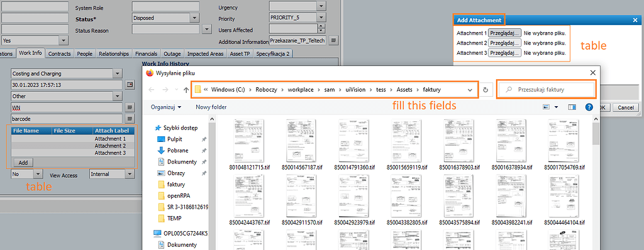Toggle the preview pane icon
This screenshot has width=644, height=250.
572,107
